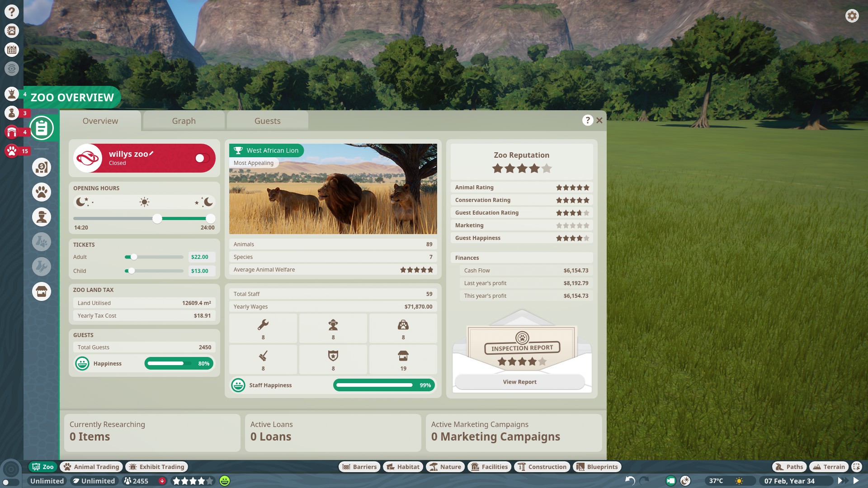Select the Zoo menu tab
This screenshot has height=488, width=868.
[x=42, y=467]
